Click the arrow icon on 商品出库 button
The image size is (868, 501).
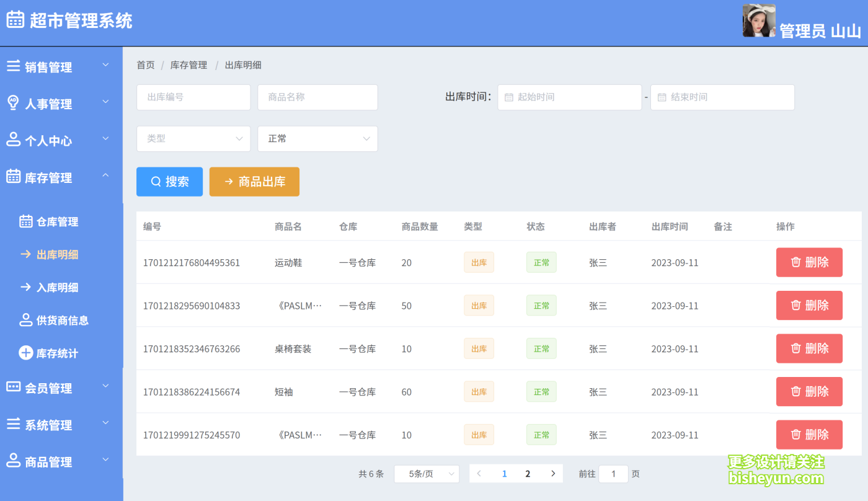coord(229,182)
